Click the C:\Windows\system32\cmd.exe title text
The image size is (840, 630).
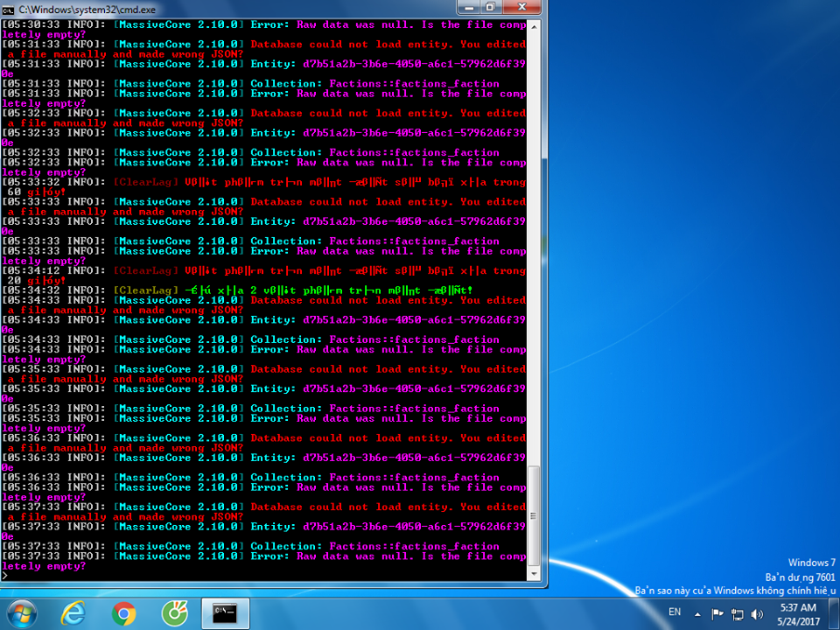pos(87,10)
